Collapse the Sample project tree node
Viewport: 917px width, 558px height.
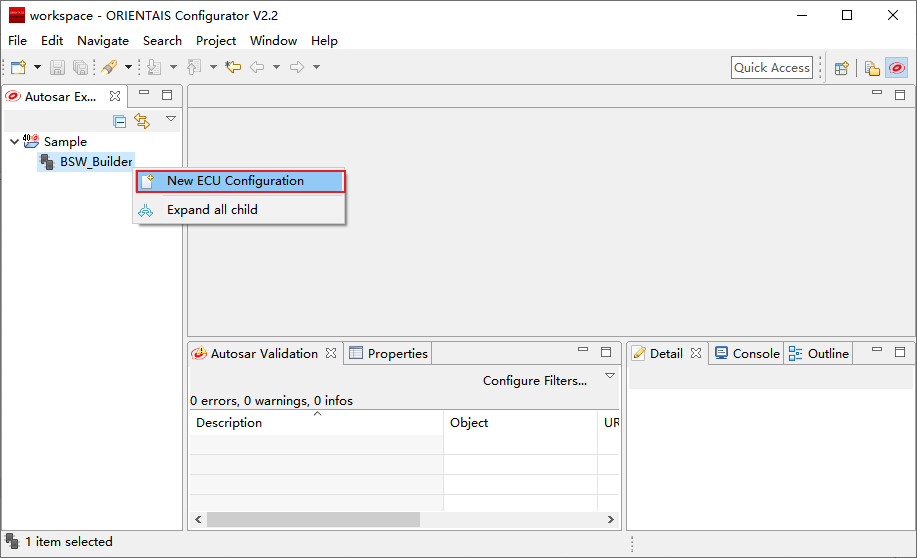[14, 142]
